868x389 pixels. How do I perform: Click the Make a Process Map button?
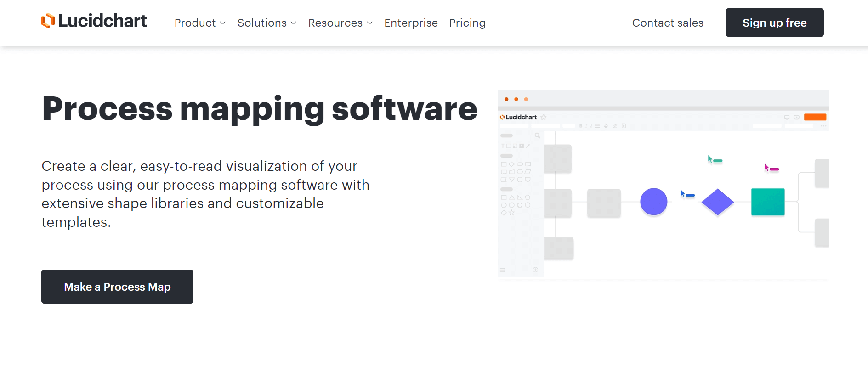117,287
